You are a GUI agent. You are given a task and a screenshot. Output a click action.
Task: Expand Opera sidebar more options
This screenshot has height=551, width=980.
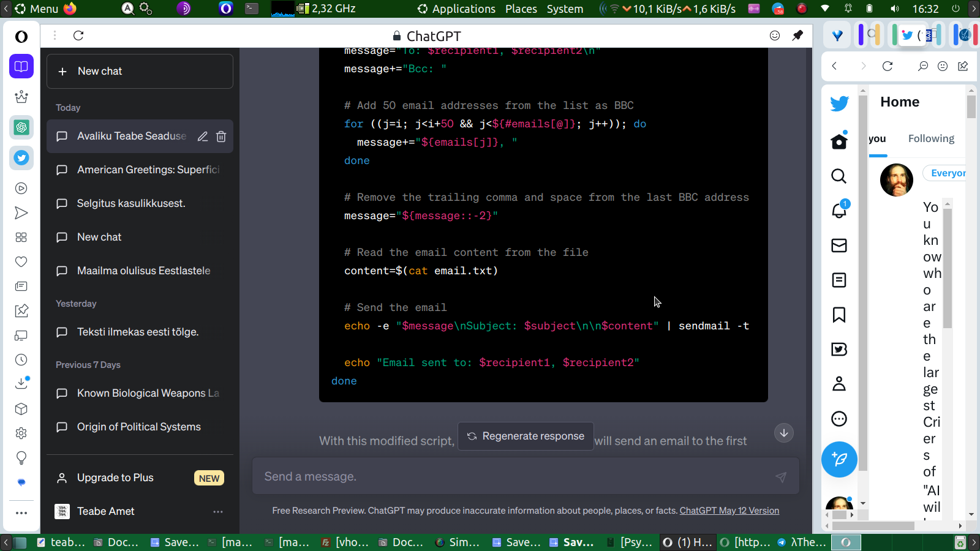21,513
